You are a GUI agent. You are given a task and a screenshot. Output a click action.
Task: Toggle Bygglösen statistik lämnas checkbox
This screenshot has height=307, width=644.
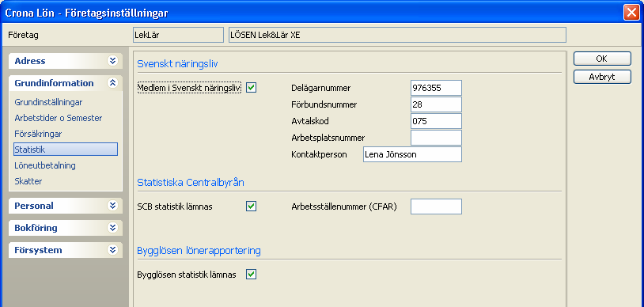pyautogui.click(x=251, y=274)
